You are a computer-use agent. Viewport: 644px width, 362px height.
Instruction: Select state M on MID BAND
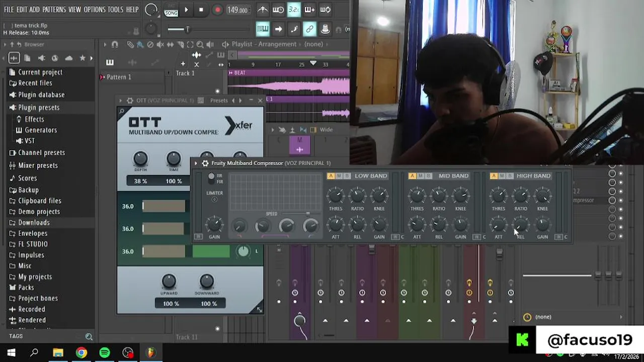tap(421, 176)
